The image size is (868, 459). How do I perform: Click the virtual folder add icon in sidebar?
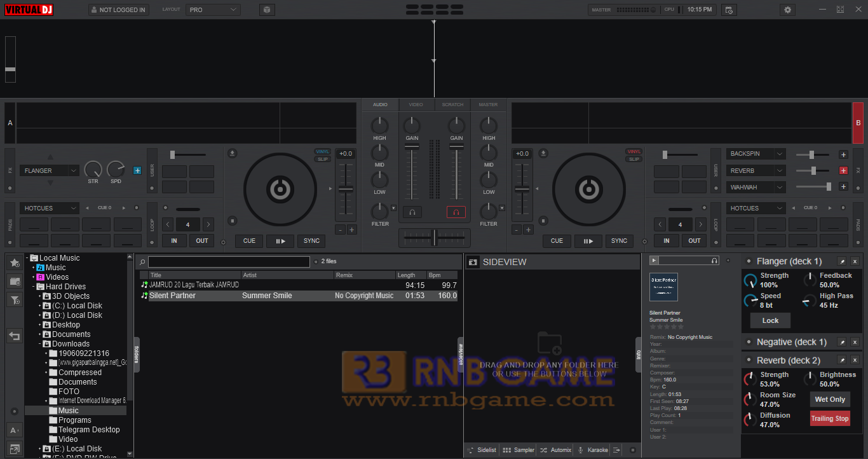click(x=15, y=281)
